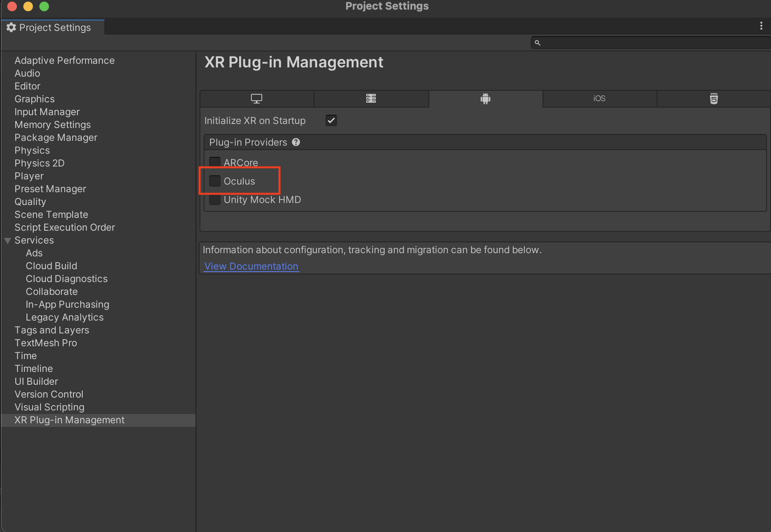Switch to the Standalone platform tab icon
771x532 pixels.
[x=257, y=99]
